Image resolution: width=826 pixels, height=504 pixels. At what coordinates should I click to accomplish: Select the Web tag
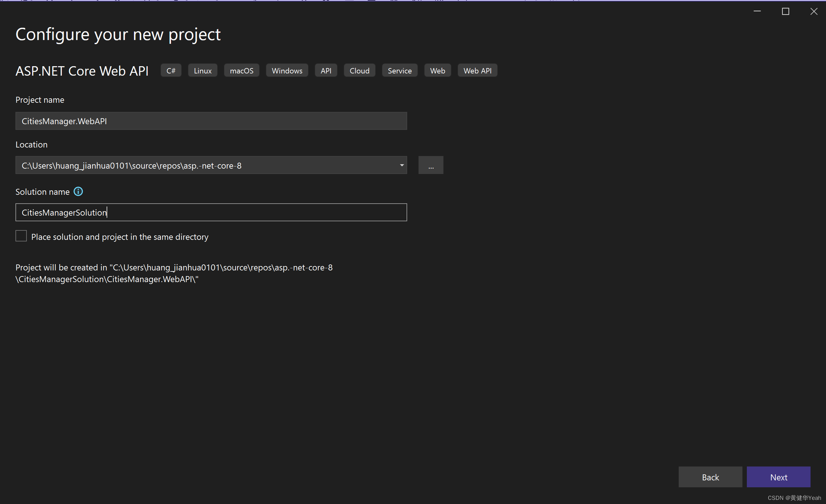click(437, 70)
